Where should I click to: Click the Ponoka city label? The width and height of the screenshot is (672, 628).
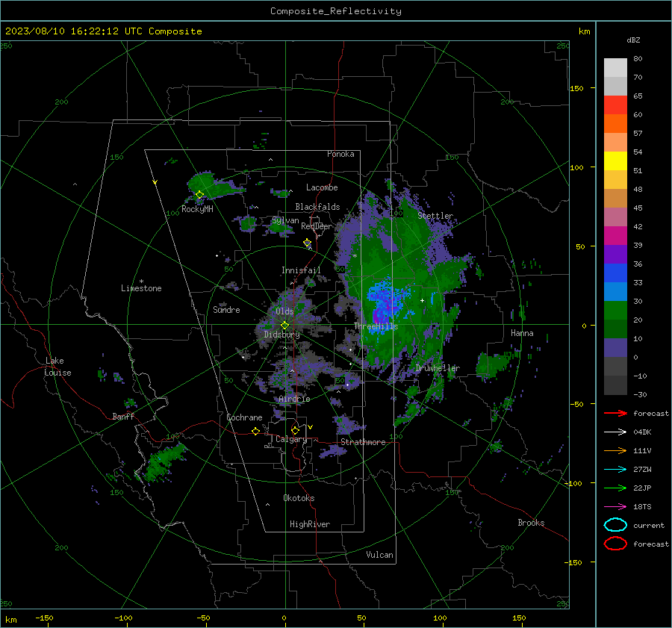pyautogui.click(x=340, y=154)
